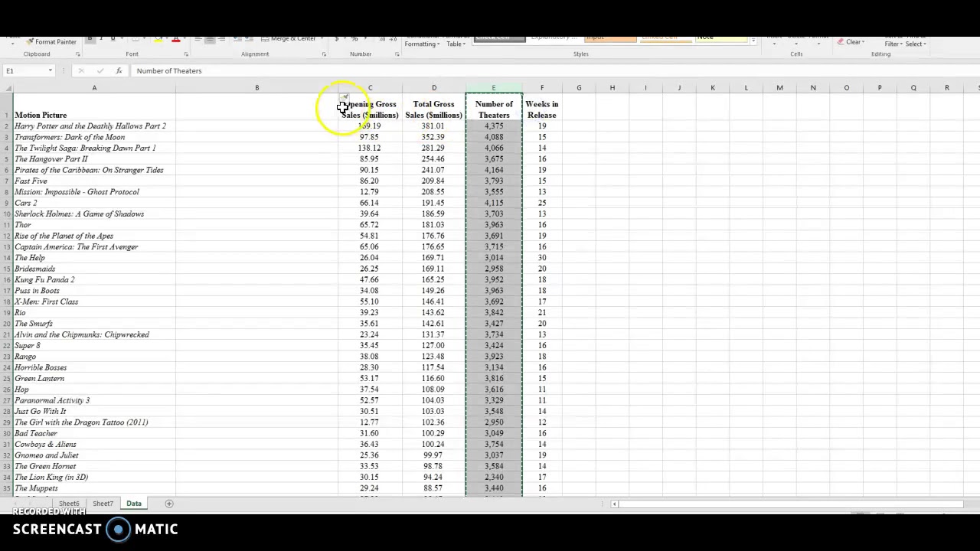Open Alignment group dialog launcher

(324, 54)
